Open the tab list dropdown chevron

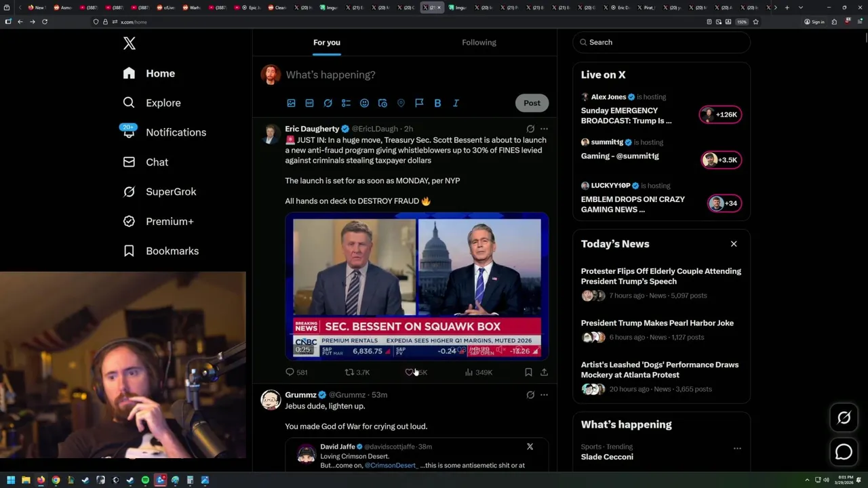point(801,7)
